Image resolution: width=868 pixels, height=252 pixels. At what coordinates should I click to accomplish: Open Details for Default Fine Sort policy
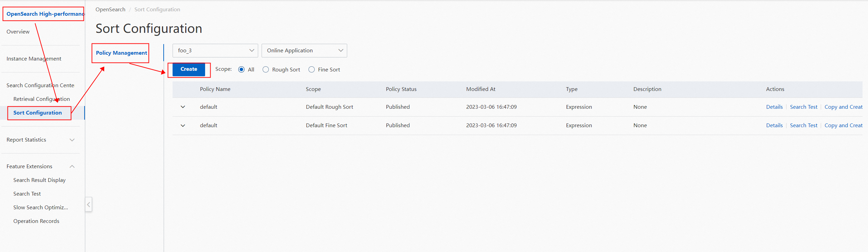tap(775, 125)
